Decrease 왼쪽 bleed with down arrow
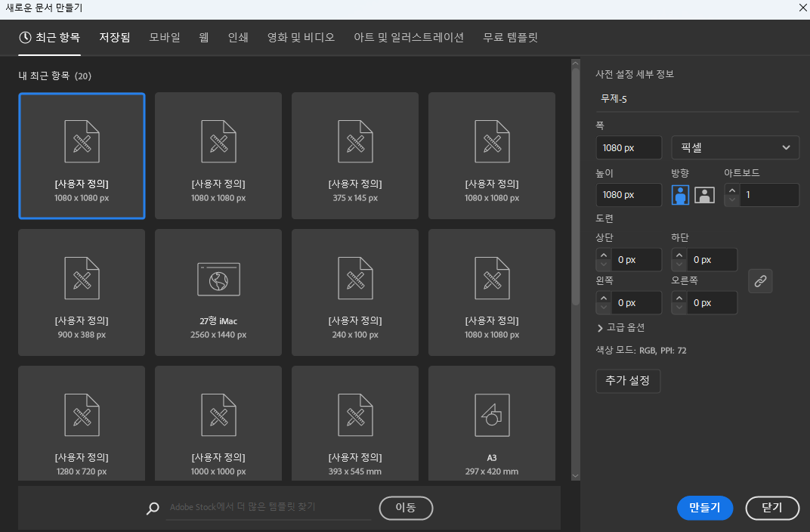 click(x=604, y=308)
